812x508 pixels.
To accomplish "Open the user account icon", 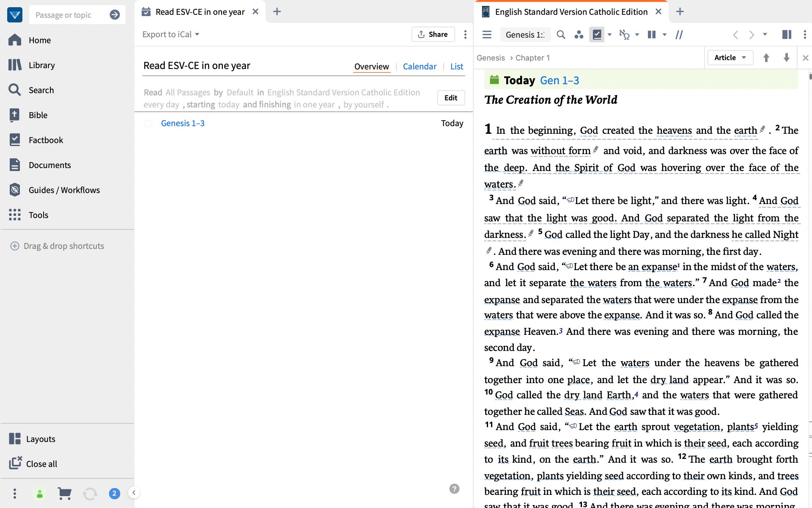I will click(x=39, y=494).
